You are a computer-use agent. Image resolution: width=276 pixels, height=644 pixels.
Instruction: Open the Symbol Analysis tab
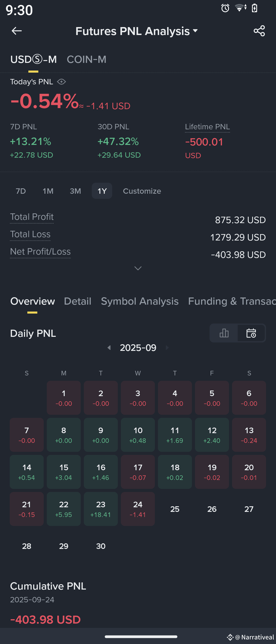pyautogui.click(x=140, y=301)
